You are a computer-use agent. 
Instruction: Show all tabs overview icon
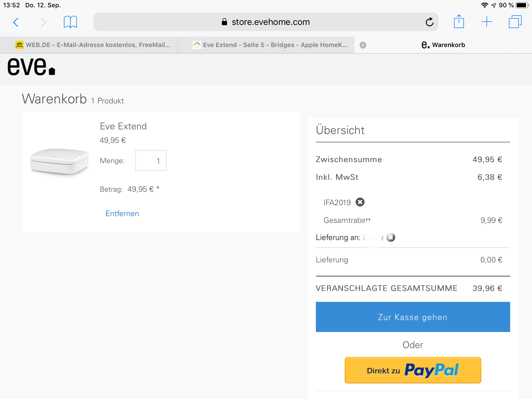515,22
